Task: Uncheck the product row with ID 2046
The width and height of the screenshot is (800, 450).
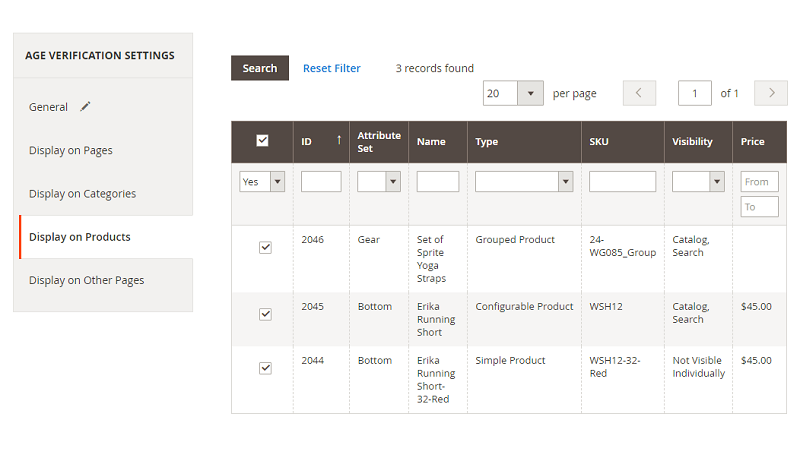Action: tap(265, 247)
